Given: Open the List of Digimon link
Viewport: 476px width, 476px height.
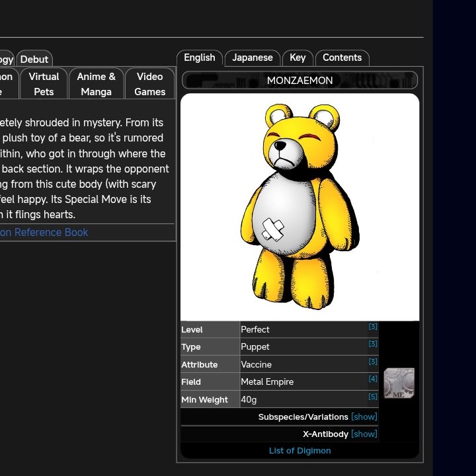Looking at the screenshot, I should (300, 451).
